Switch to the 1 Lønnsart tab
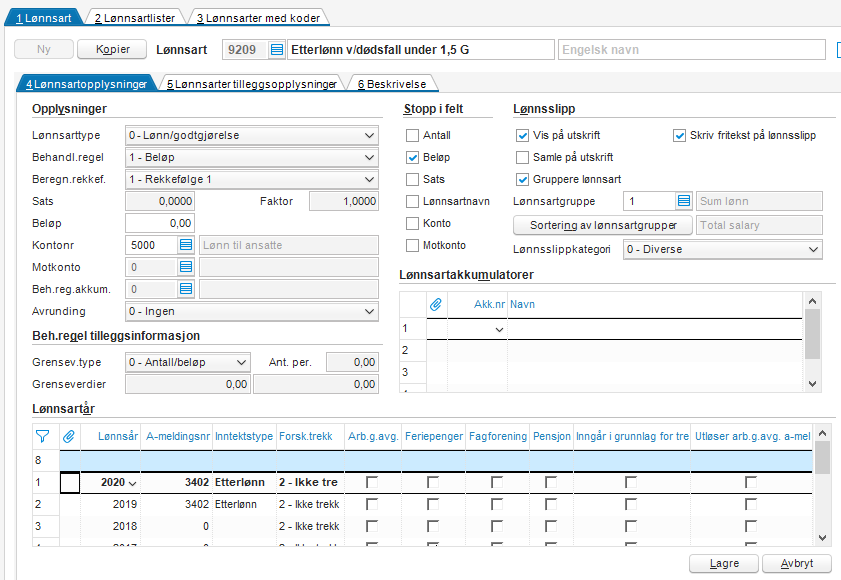 pyautogui.click(x=43, y=18)
